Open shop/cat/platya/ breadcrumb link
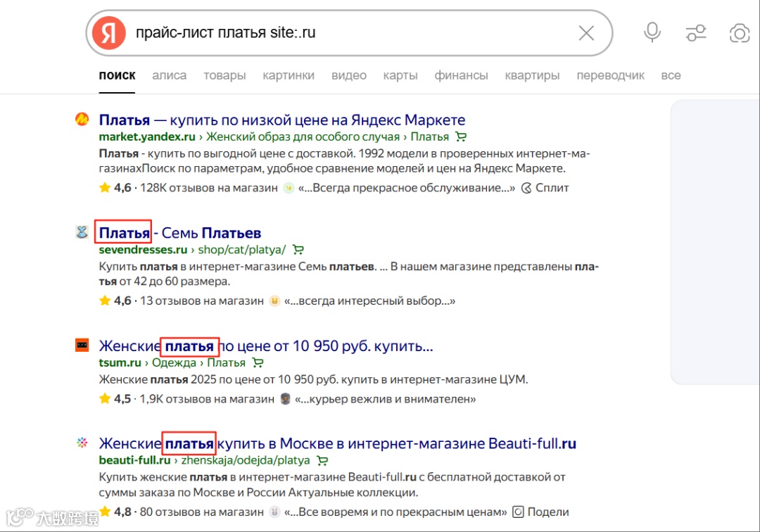The image size is (760, 532). pyautogui.click(x=242, y=250)
